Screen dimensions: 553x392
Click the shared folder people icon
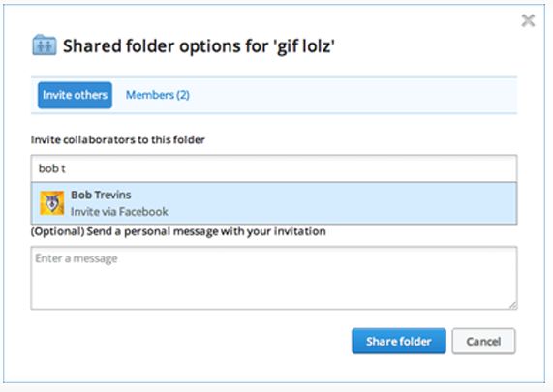click(45, 45)
